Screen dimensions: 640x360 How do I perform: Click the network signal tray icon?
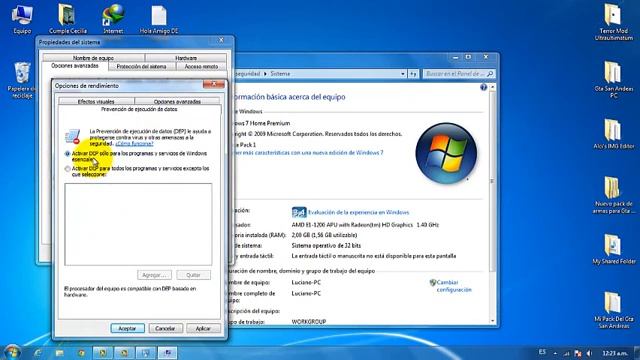pos(567,353)
